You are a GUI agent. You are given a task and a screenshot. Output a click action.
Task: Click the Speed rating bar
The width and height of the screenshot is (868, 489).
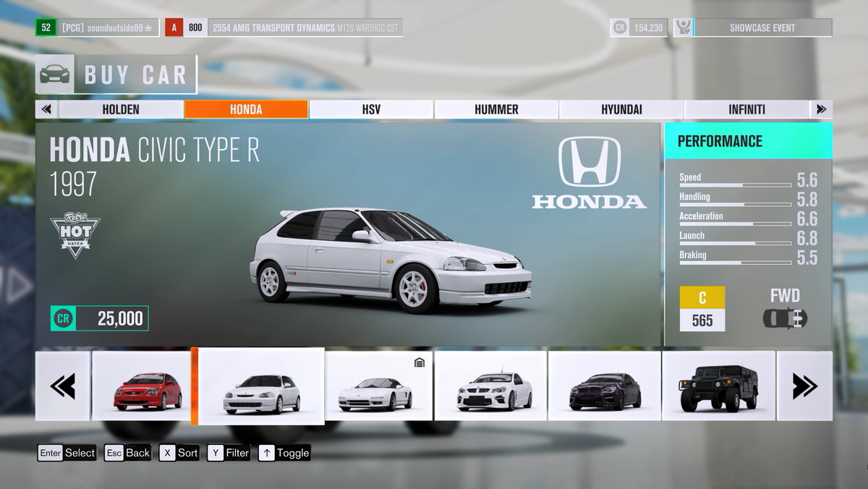click(x=734, y=184)
